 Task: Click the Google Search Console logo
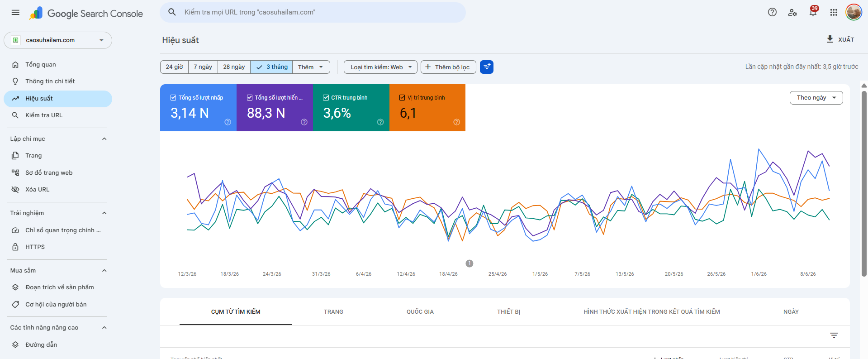(x=86, y=14)
